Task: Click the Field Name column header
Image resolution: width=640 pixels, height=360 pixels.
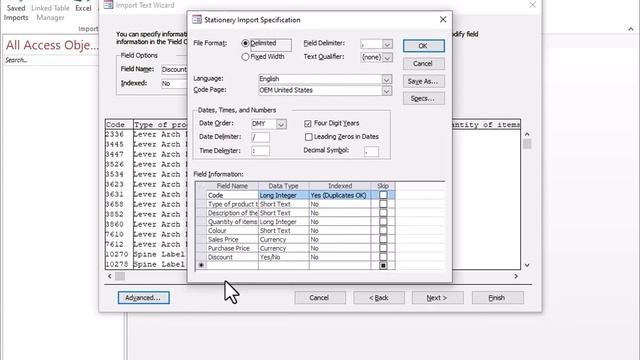Action: 232,186
